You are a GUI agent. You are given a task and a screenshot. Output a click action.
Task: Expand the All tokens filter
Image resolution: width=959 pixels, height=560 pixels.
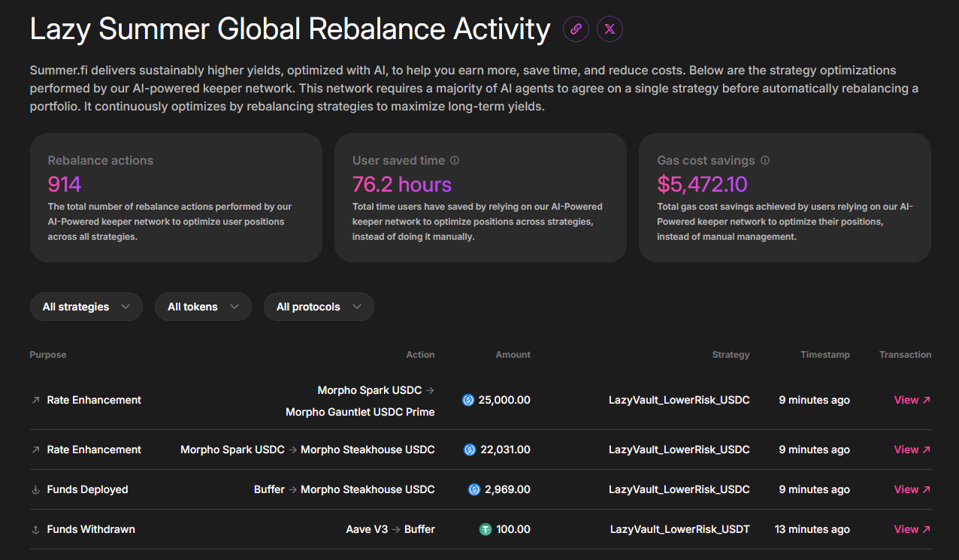203,307
